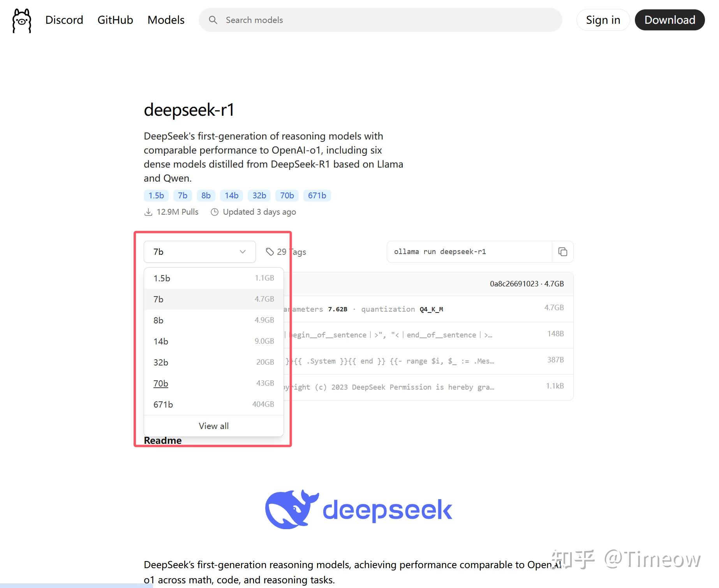The width and height of the screenshot is (719, 588).
Task: Switch to the Readme section
Action: click(162, 440)
